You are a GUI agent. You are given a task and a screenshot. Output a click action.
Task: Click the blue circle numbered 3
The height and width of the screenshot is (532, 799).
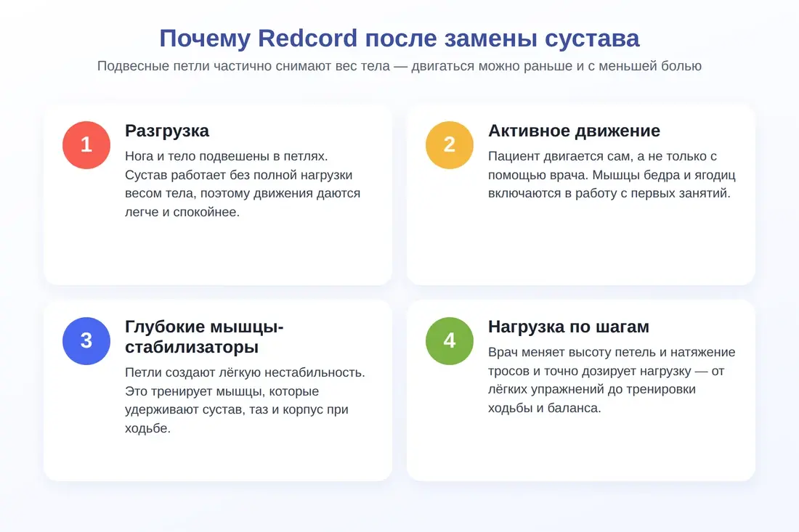click(x=86, y=341)
